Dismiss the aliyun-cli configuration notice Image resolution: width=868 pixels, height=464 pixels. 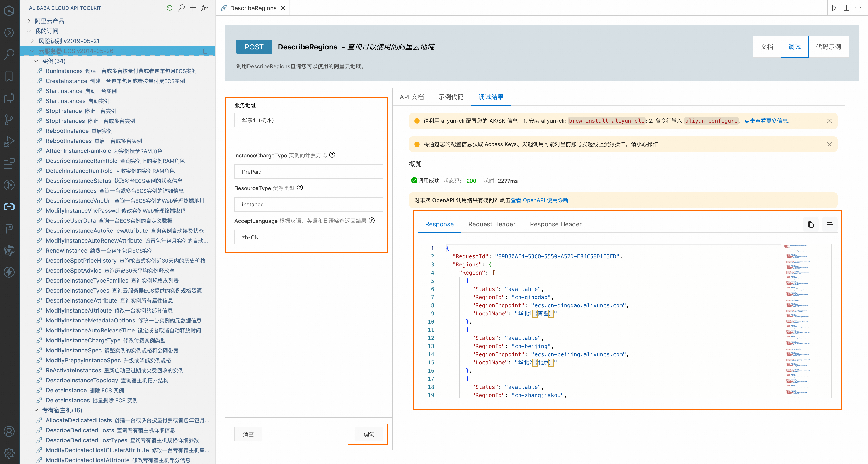point(829,121)
